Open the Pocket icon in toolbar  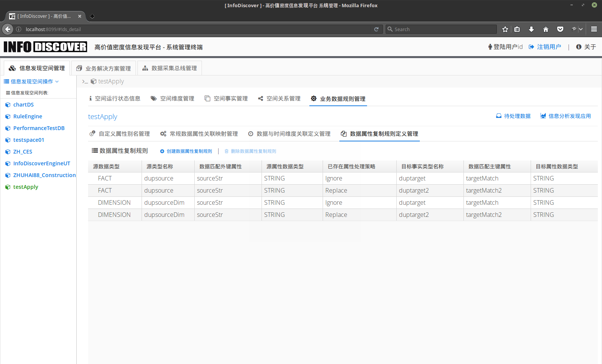click(560, 29)
